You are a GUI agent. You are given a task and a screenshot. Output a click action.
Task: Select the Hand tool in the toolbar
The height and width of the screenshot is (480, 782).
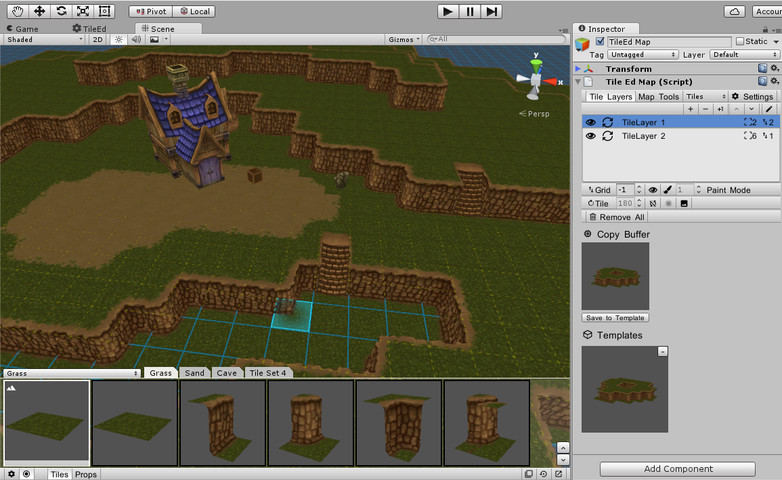point(17,11)
